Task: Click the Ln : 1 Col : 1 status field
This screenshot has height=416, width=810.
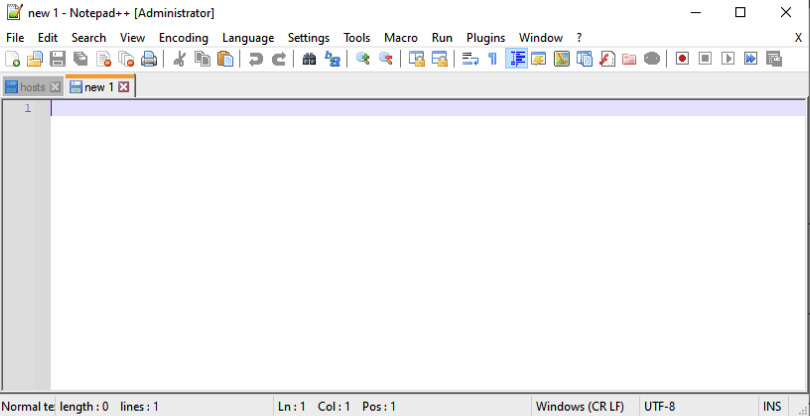Action: tap(401, 407)
